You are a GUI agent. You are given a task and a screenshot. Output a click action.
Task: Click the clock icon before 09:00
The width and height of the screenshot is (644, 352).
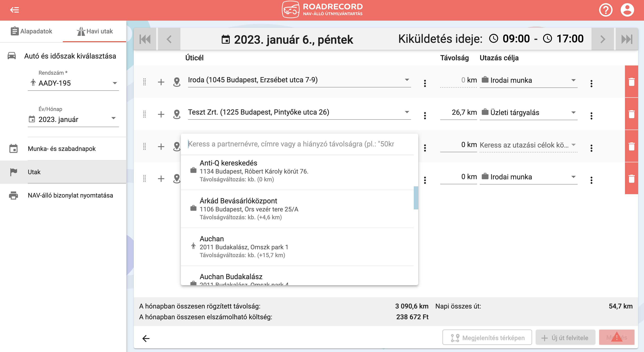(494, 39)
